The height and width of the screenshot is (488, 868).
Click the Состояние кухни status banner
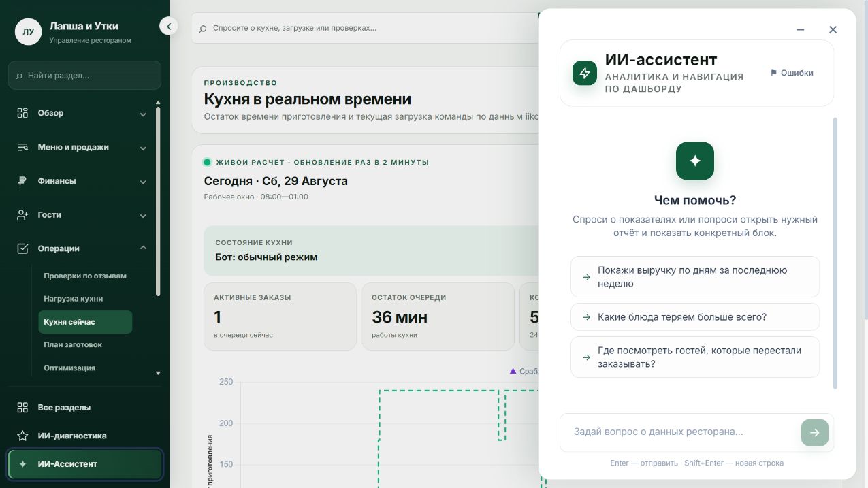click(x=371, y=250)
